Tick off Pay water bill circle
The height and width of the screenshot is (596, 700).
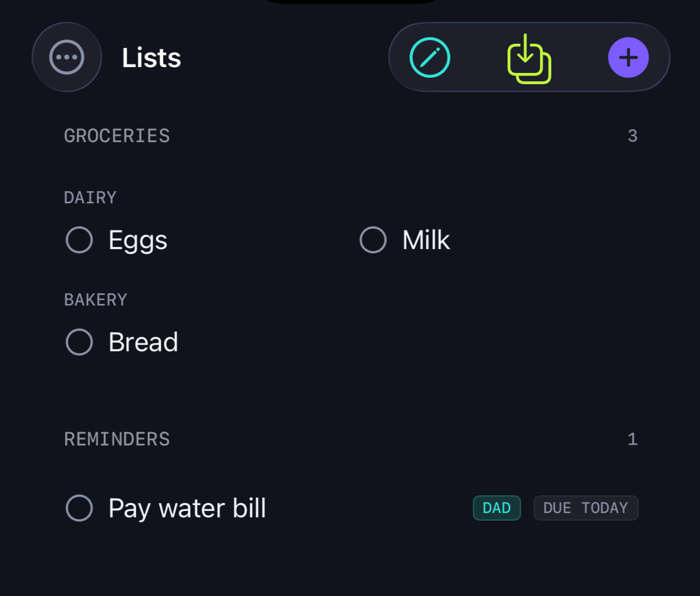pos(79,508)
